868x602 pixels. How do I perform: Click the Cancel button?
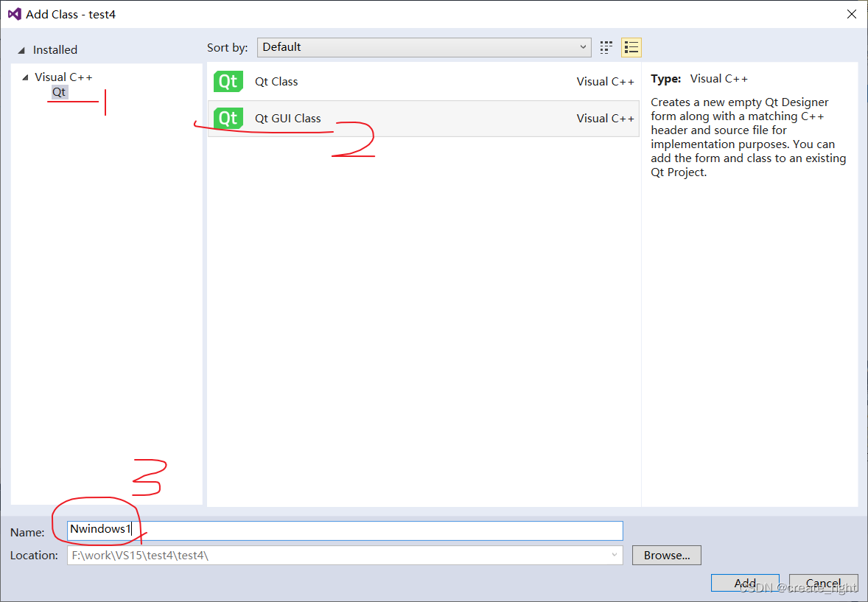(x=823, y=583)
